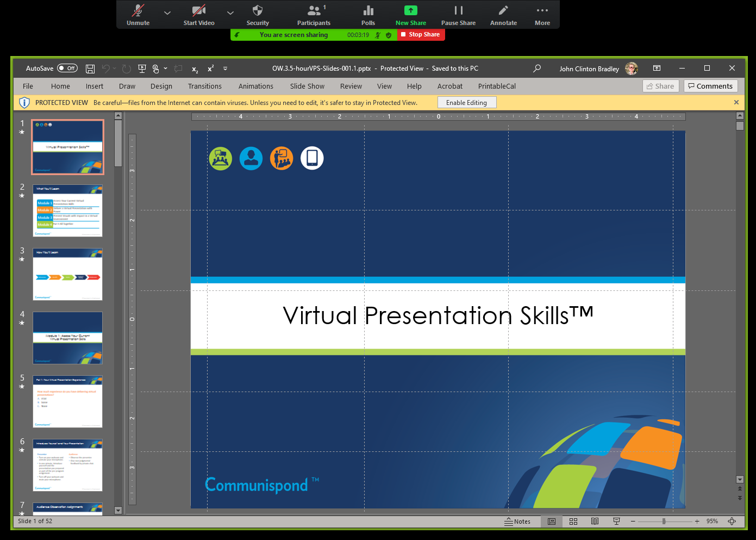Close the Protected View message bar
Image resolution: width=756 pixels, height=540 pixels.
[x=736, y=102]
